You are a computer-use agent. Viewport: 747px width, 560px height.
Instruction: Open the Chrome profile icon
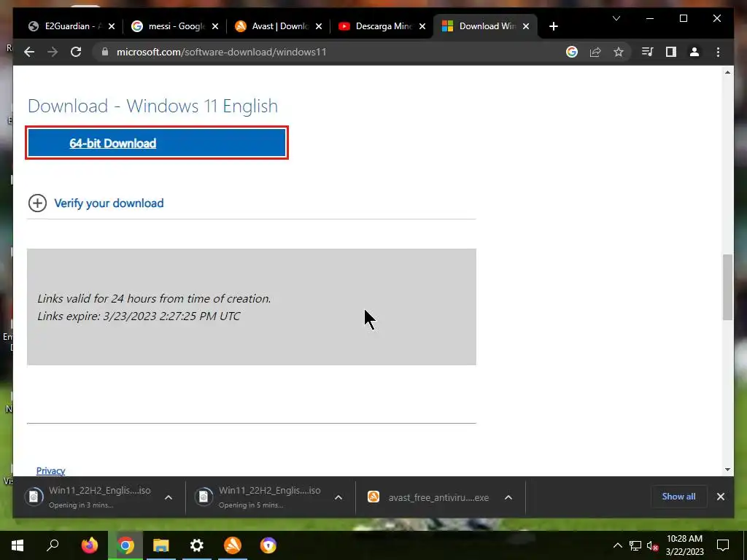tap(694, 52)
